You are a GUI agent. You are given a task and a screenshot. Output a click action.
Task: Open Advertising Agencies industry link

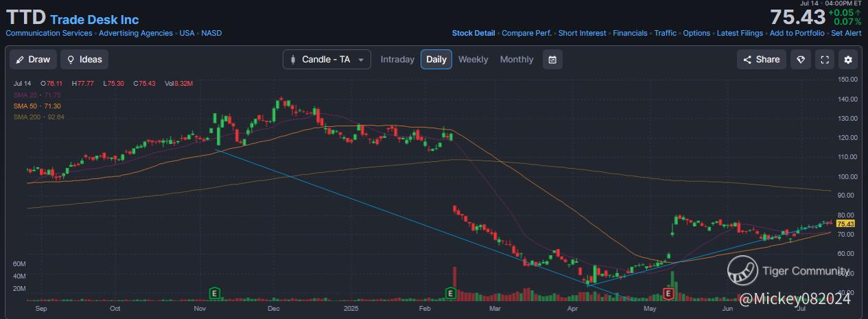[x=137, y=33]
